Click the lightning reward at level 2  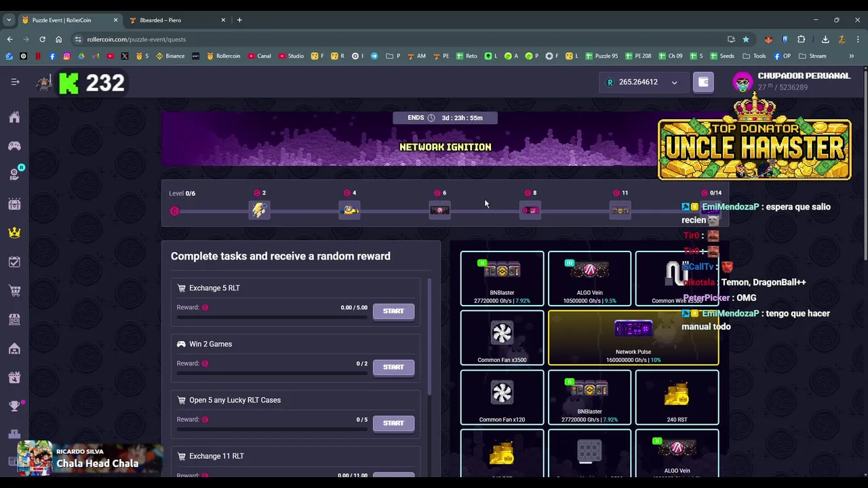point(259,210)
